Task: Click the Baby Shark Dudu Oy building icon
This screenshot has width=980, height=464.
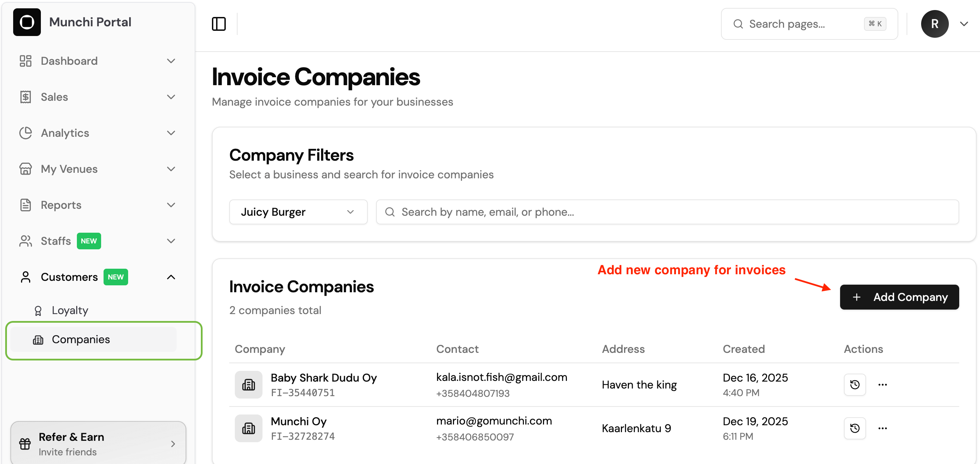Action: pos(248,384)
